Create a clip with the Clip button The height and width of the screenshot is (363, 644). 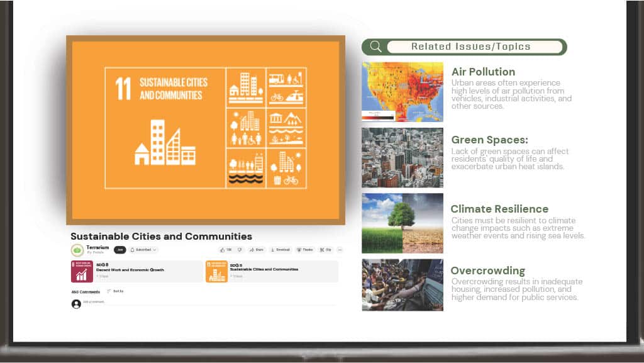pyautogui.click(x=326, y=250)
